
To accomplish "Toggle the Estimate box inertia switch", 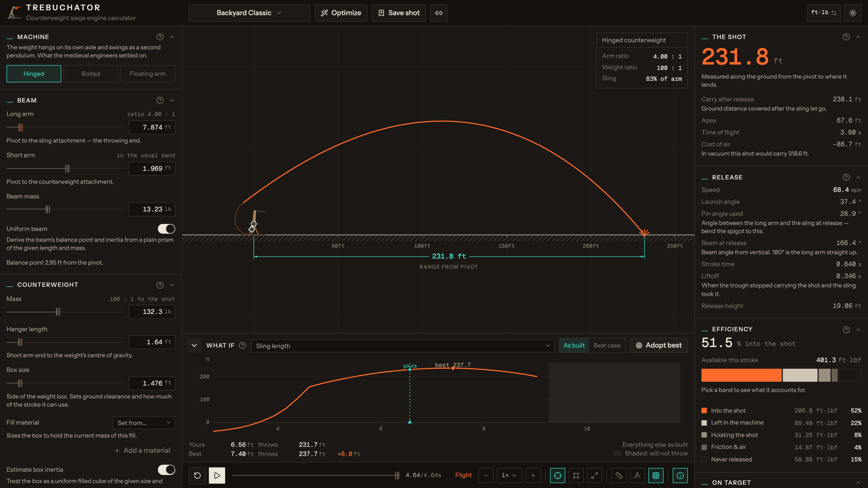I will (167, 470).
